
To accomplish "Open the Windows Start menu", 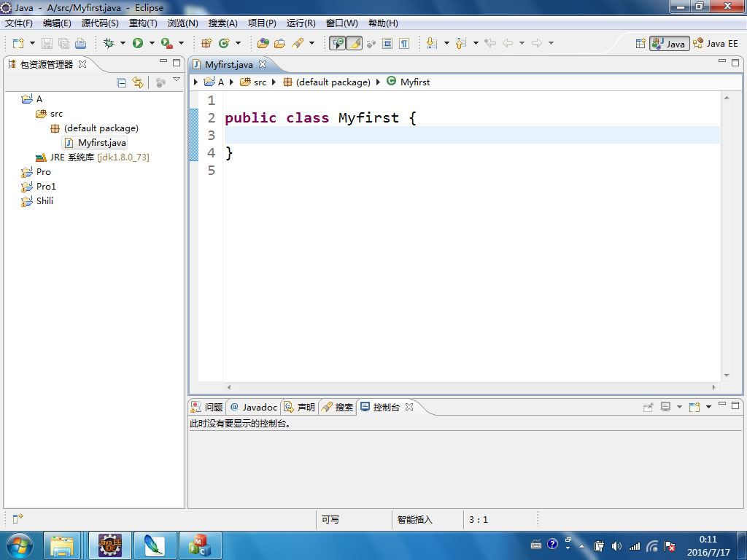I will pos(20,545).
